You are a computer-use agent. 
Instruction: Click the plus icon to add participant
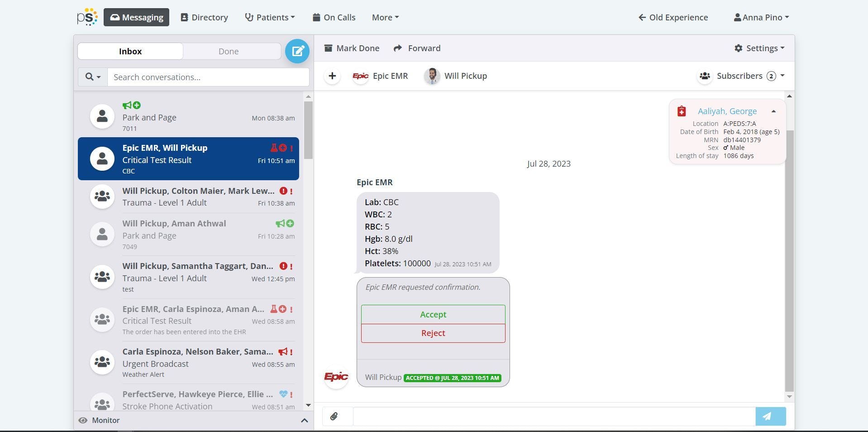[332, 76]
